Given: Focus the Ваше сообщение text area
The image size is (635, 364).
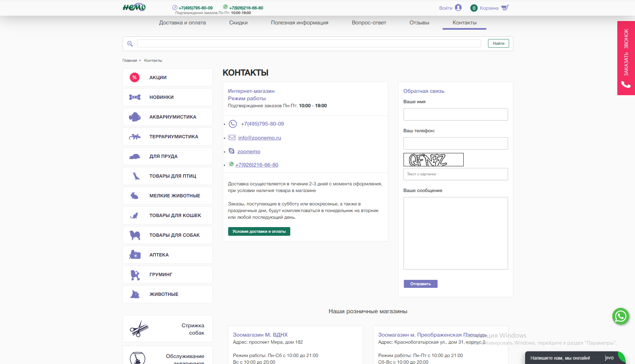Looking at the screenshot, I should tap(456, 233).
